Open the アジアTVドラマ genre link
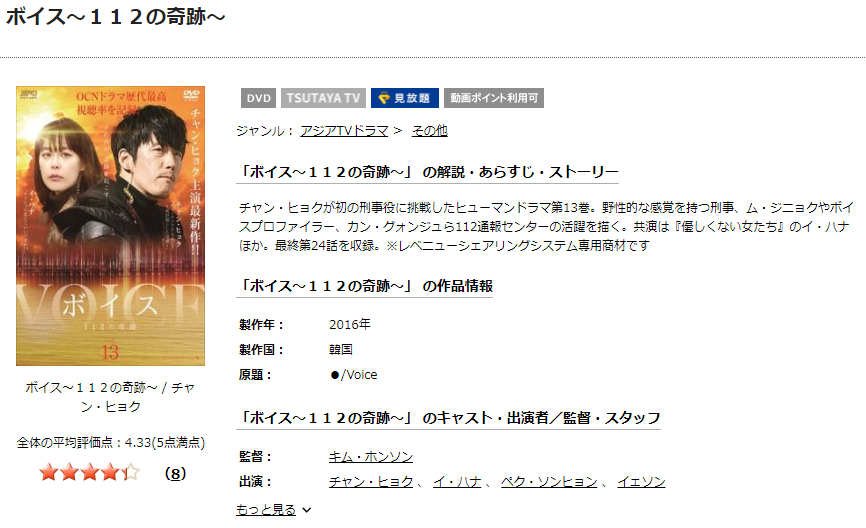Viewport: 866px width, 528px height. [344, 131]
